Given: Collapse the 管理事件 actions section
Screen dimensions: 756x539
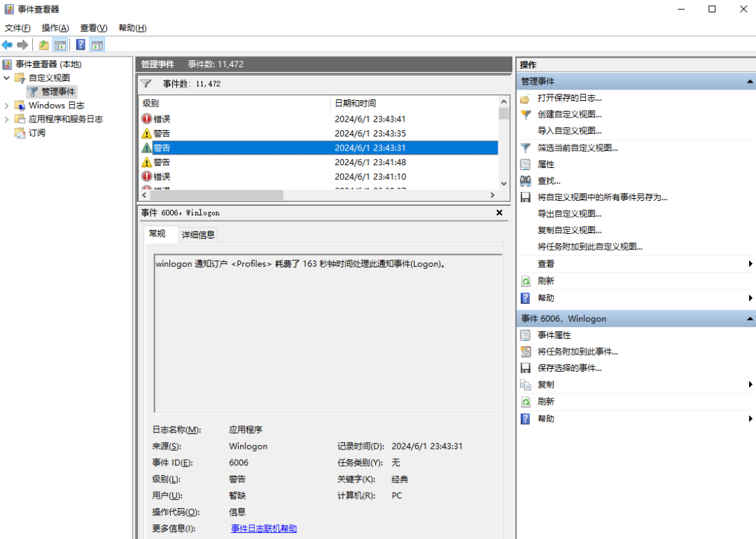Looking at the screenshot, I should (x=750, y=81).
